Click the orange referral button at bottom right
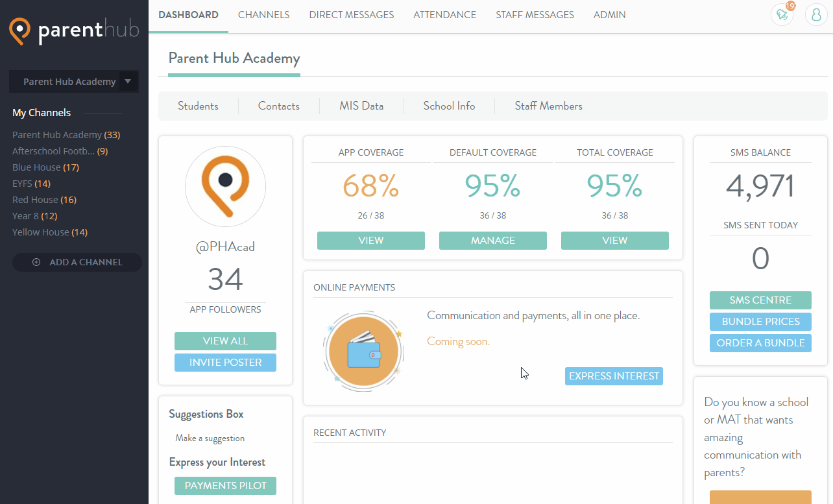This screenshot has height=504, width=833. (x=760, y=498)
